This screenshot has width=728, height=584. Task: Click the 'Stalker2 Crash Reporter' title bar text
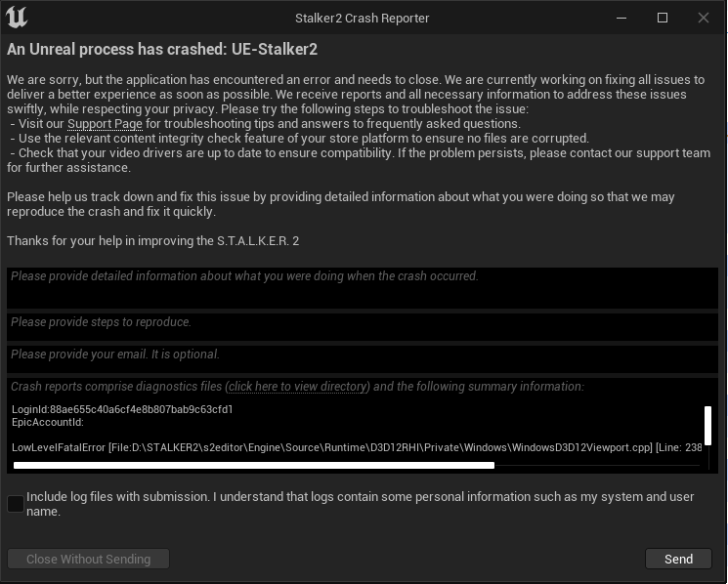tap(363, 19)
